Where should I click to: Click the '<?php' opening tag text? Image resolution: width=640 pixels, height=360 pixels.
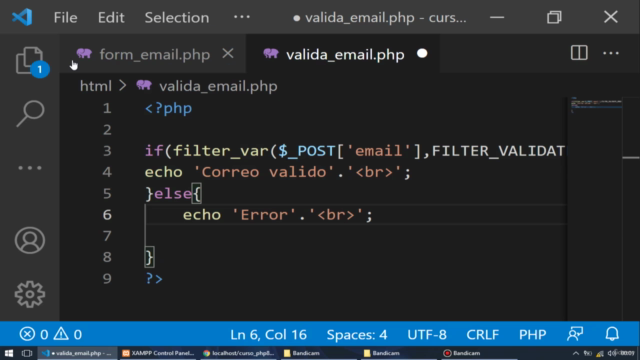click(x=168, y=108)
